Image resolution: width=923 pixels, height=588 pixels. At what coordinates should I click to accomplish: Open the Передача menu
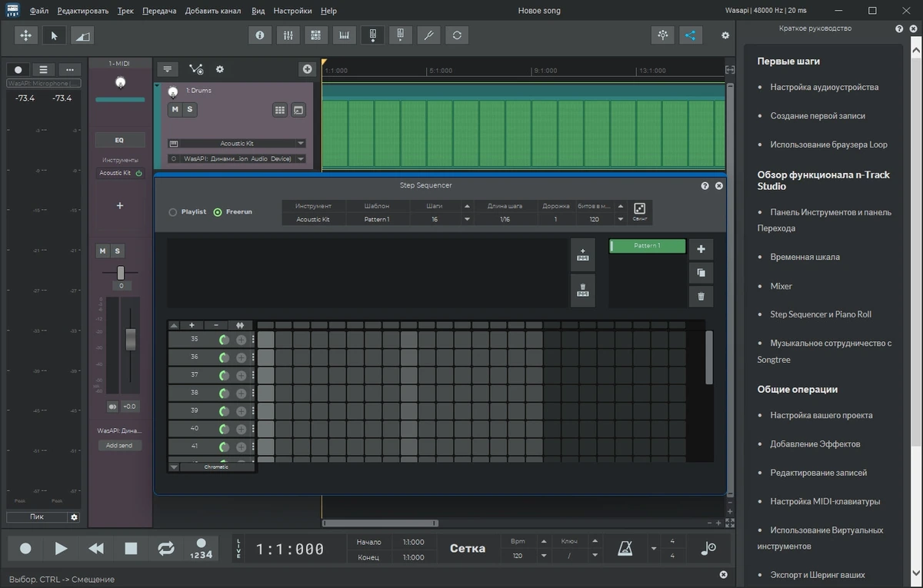click(x=159, y=11)
